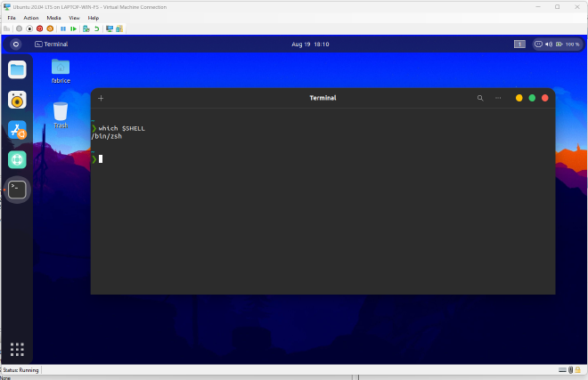Open the Terminal three-dot options menu
Viewport: 588px width, 380px height.
coord(498,98)
